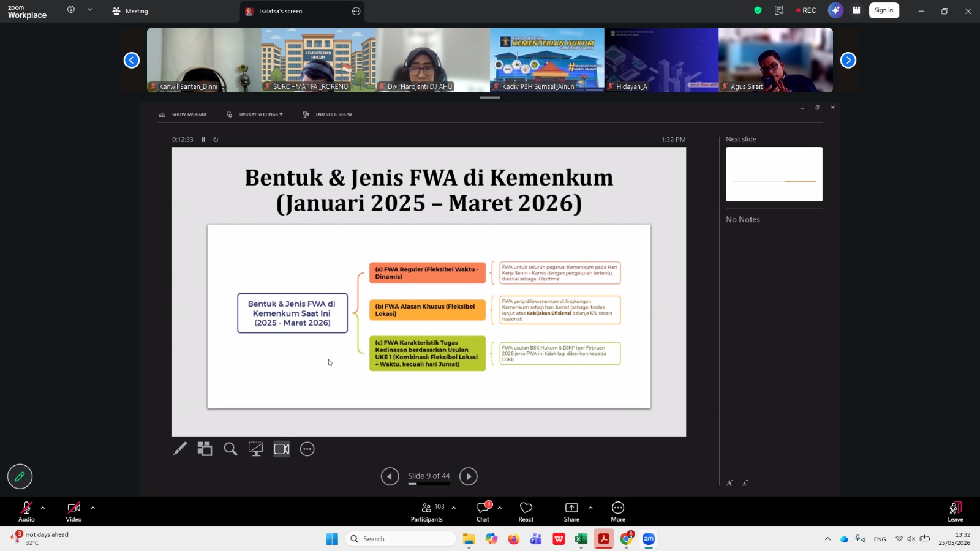
Task: Click the Share screen button
Action: point(571,511)
